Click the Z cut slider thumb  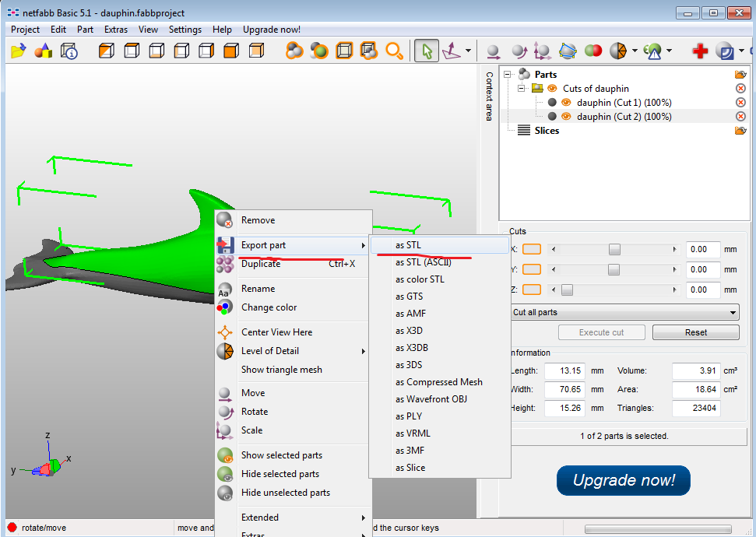[x=567, y=290]
